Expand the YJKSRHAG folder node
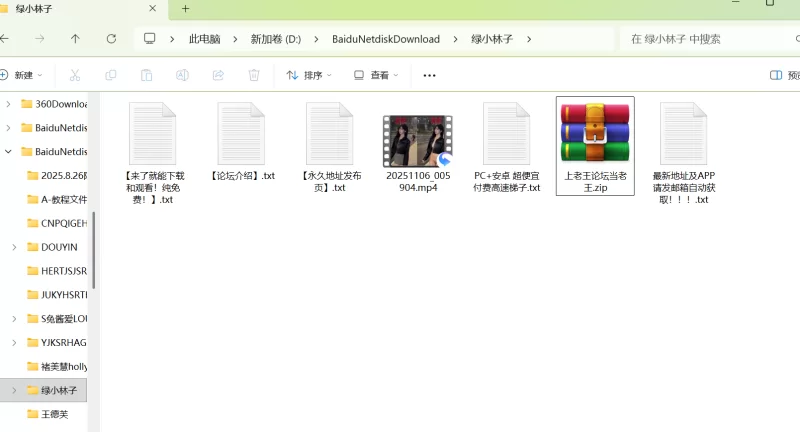 coord(14,342)
